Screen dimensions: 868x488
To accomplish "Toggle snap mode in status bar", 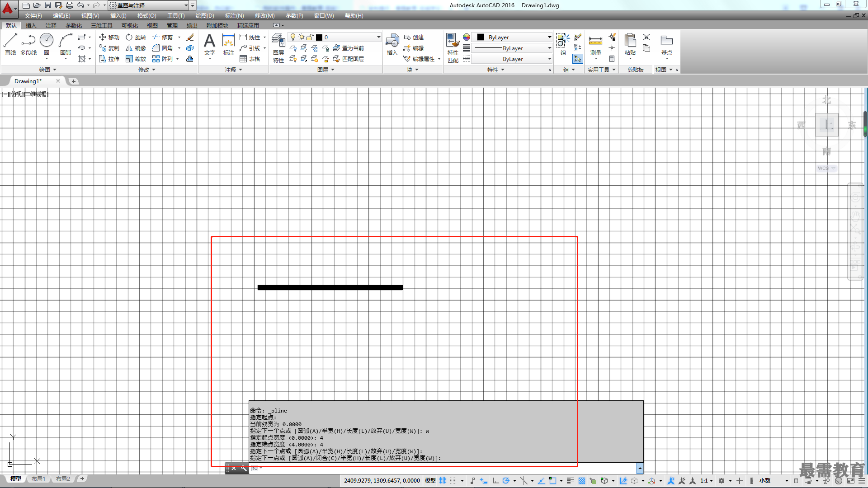I will click(453, 481).
